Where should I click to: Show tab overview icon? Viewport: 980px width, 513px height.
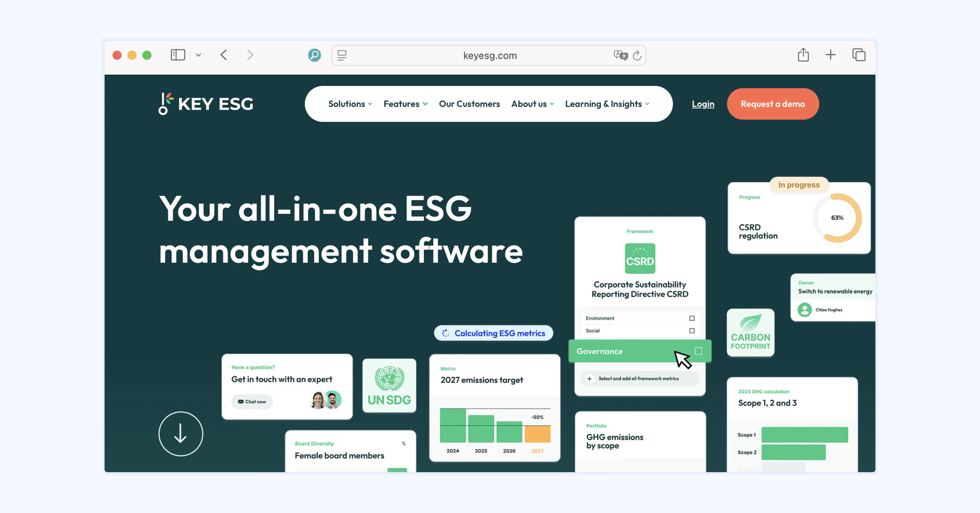tap(859, 55)
